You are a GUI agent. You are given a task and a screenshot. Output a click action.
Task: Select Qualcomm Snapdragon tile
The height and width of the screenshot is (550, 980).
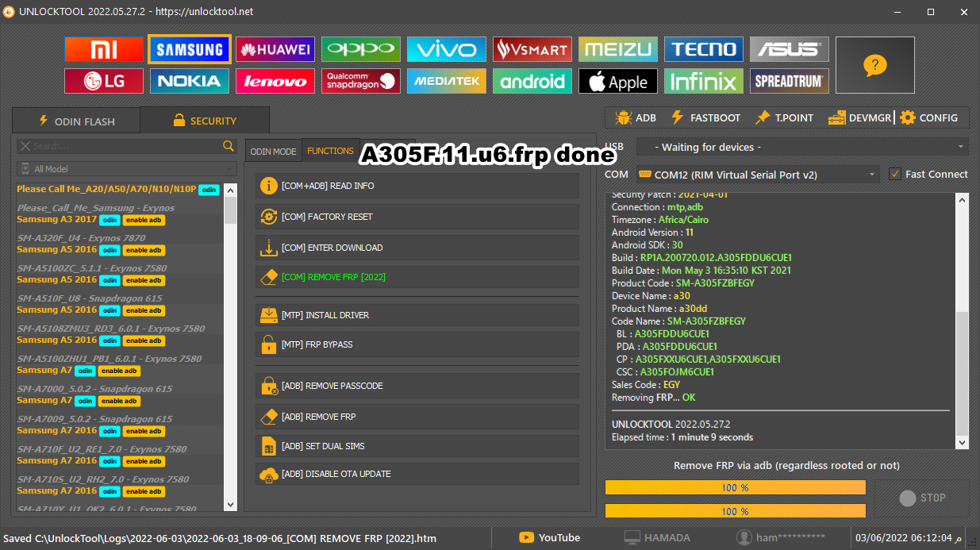[361, 81]
